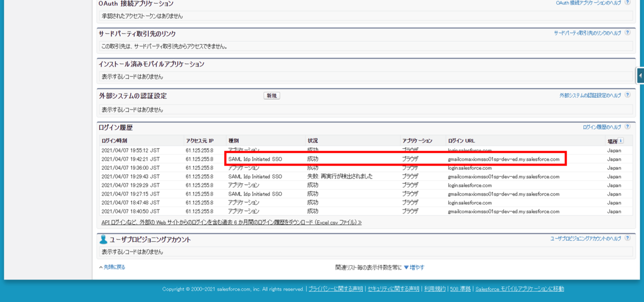This screenshot has width=644, height=302.
Task: Open プライバシーに関する声明 footer link
Action: [335, 289]
